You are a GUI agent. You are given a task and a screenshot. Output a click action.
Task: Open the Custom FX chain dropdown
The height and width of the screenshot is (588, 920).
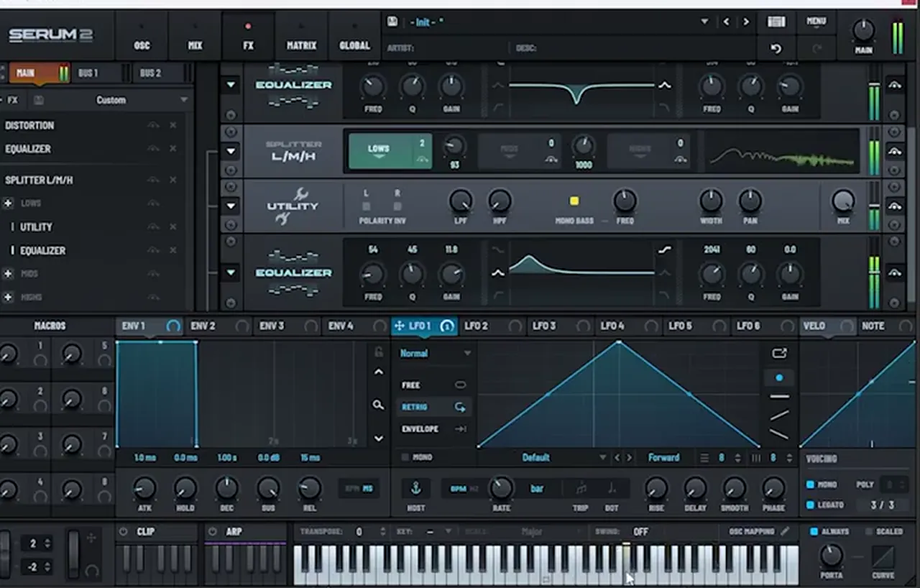(119, 100)
